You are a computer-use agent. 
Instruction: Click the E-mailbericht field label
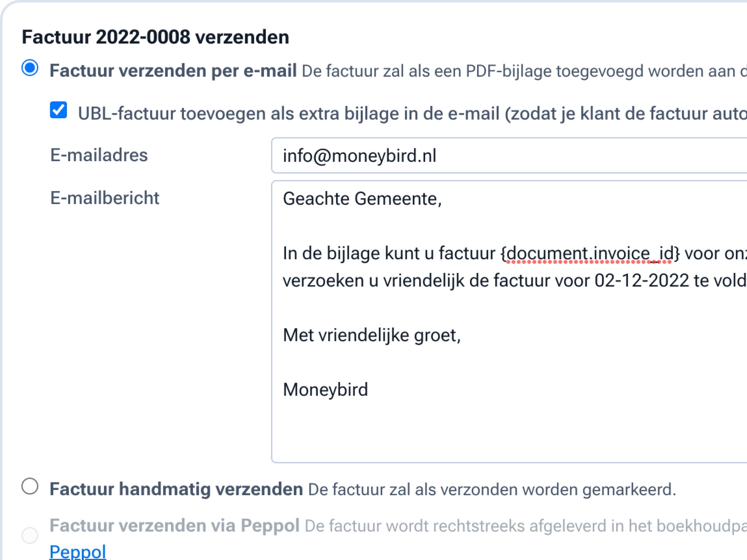pos(105,198)
